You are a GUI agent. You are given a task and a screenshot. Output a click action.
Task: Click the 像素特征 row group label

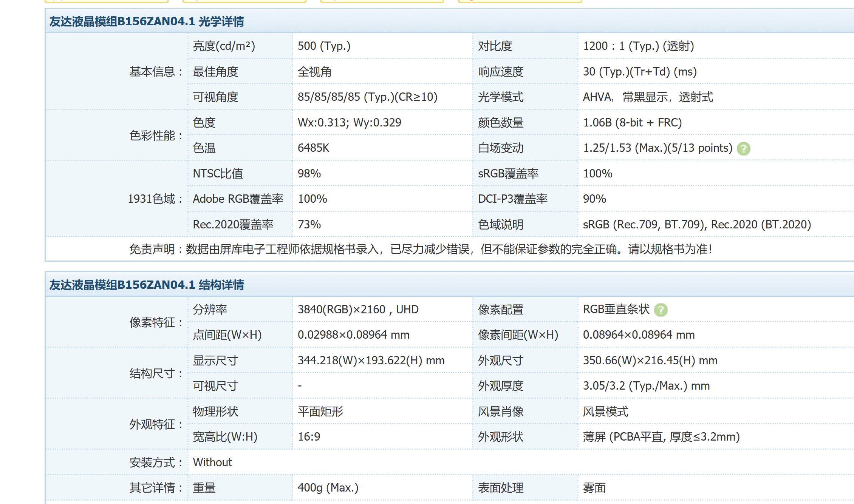[x=156, y=322]
